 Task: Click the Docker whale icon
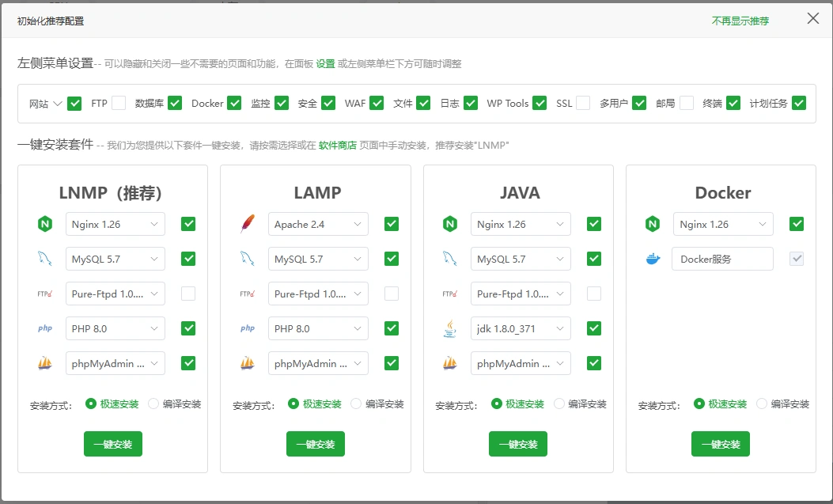[x=653, y=260]
